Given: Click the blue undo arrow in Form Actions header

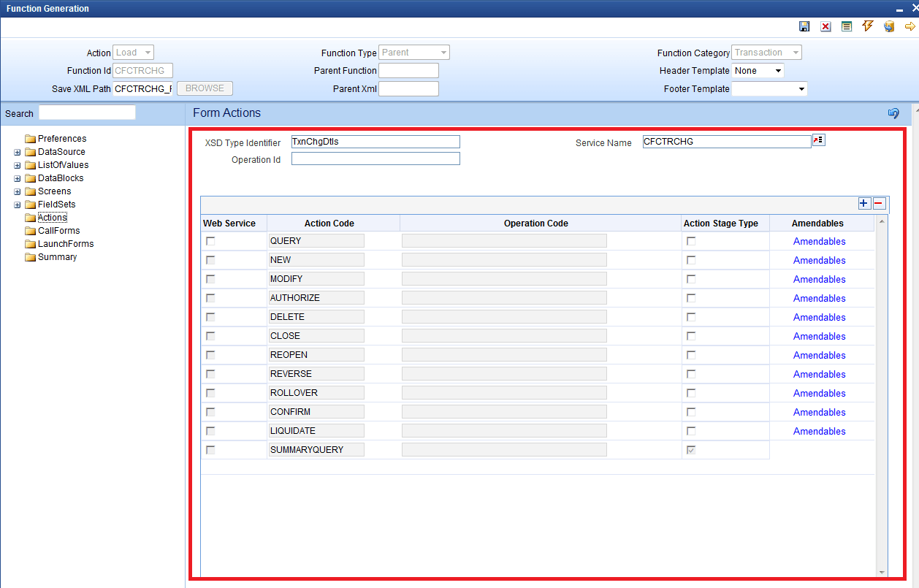Looking at the screenshot, I should coord(893,113).
